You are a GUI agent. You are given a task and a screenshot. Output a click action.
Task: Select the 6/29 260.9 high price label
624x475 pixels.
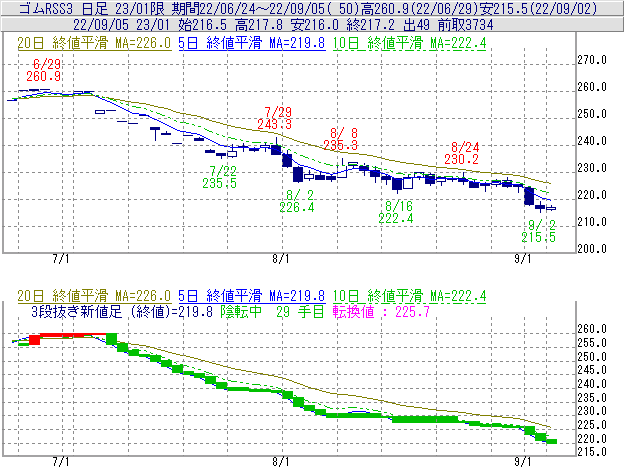(44, 70)
